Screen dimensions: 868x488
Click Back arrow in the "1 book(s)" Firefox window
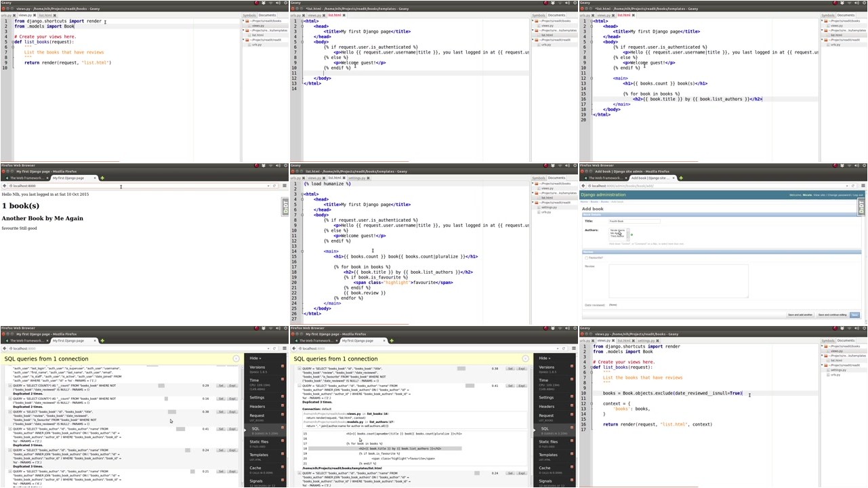coord(4,186)
